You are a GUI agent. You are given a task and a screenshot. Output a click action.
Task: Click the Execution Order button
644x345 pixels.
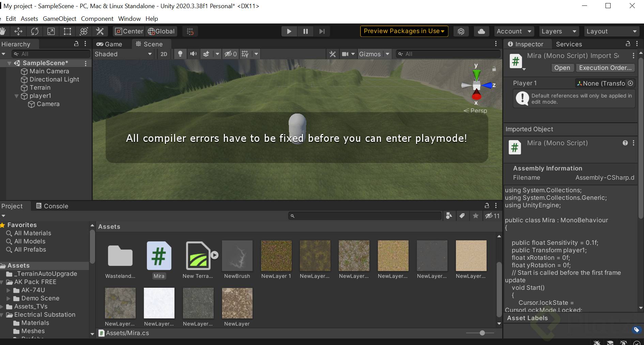tap(605, 68)
